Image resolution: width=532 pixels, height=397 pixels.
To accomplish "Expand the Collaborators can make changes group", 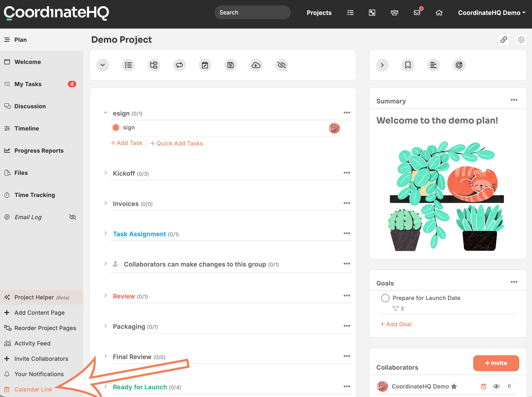I will (106, 264).
